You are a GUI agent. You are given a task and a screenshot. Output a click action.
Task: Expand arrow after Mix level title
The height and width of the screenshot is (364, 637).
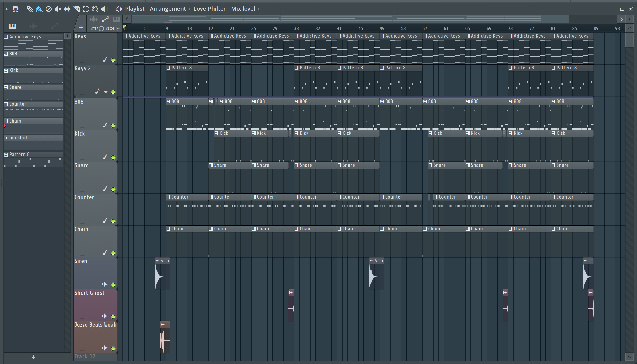point(259,9)
